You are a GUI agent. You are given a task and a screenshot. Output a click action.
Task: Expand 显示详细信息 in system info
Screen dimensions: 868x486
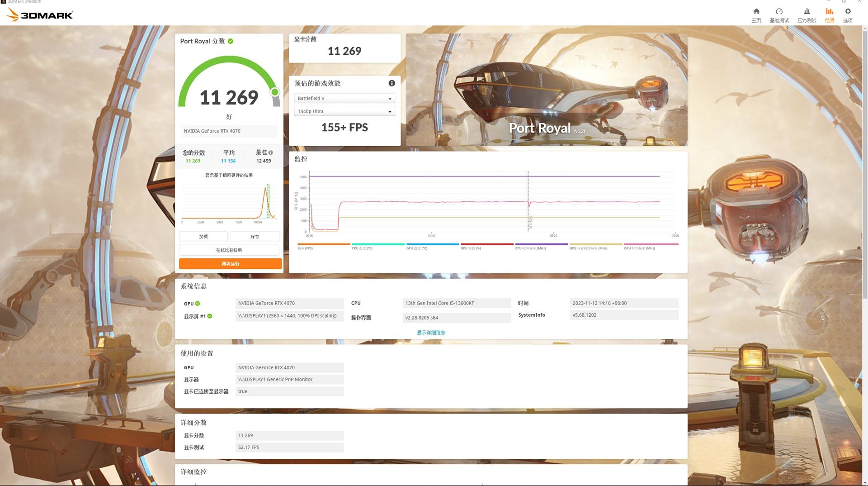[x=431, y=333]
